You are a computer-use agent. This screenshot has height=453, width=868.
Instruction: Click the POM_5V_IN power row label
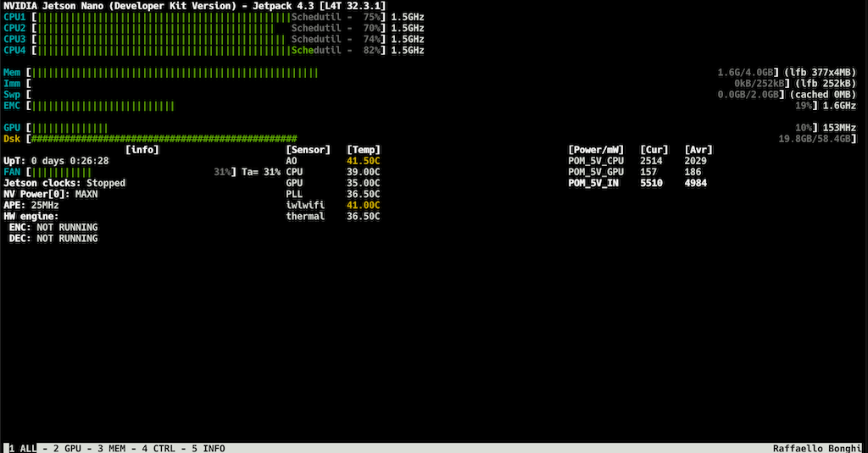pyautogui.click(x=593, y=183)
